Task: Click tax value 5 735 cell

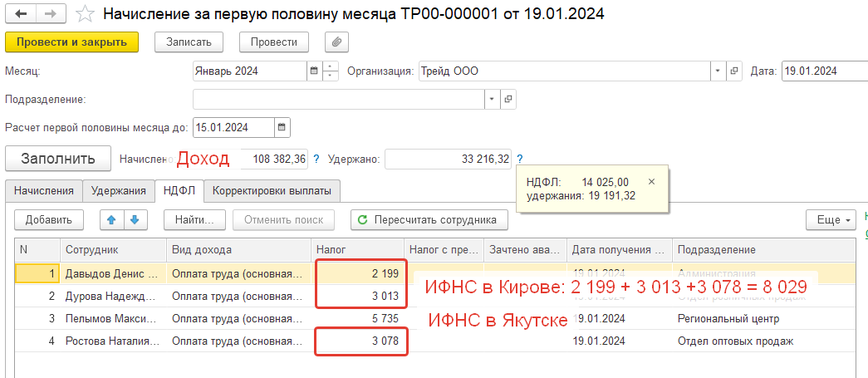Action: 357,319
